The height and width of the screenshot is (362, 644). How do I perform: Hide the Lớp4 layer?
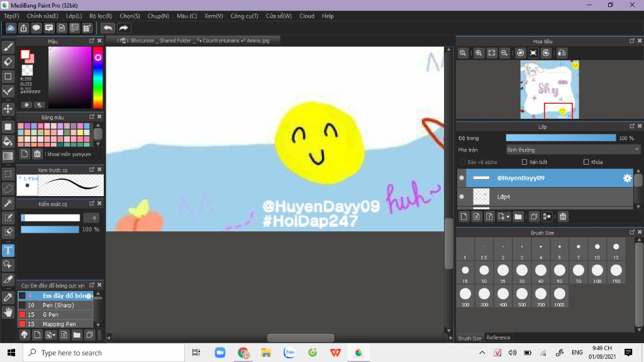pyautogui.click(x=461, y=197)
